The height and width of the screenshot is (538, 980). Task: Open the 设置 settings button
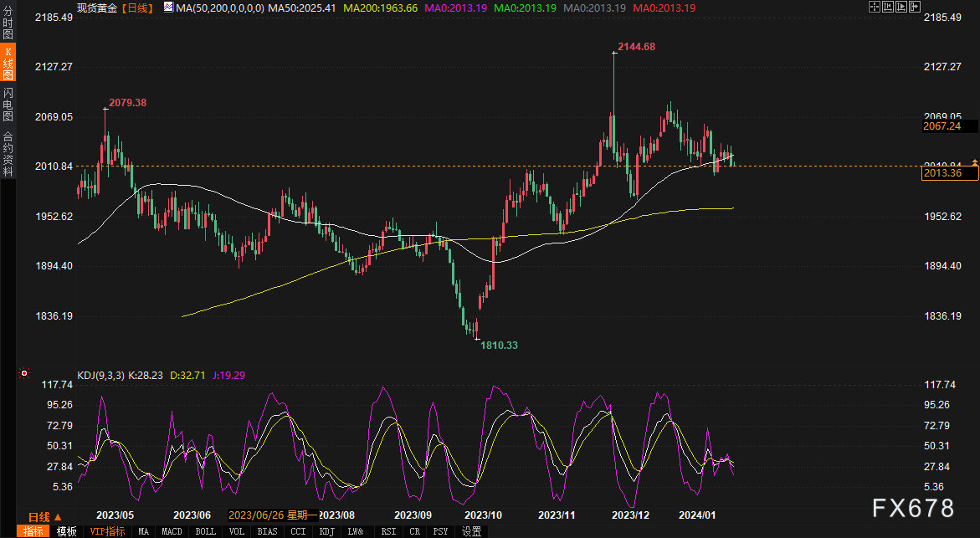[472, 531]
